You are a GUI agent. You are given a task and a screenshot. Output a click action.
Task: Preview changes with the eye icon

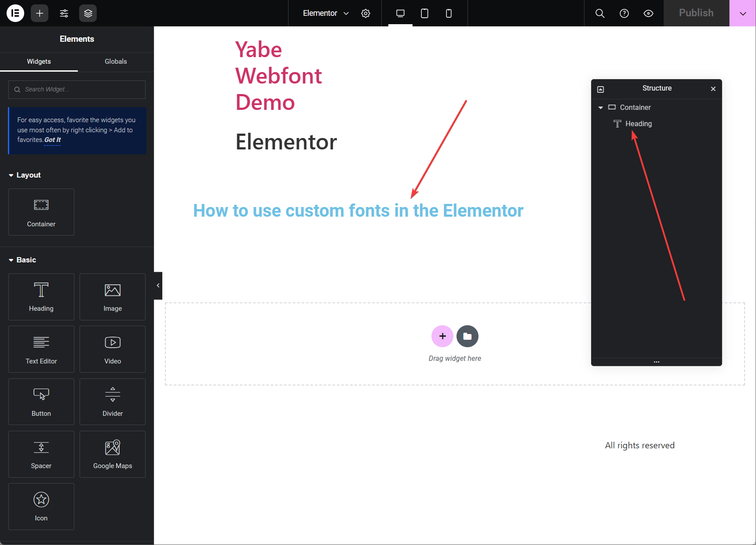tap(648, 13)
